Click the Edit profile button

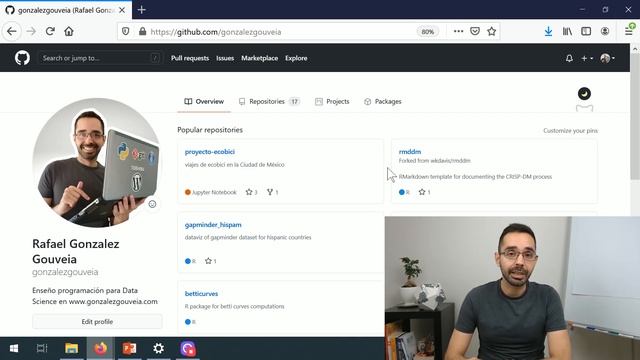click(x=97, y=322)
